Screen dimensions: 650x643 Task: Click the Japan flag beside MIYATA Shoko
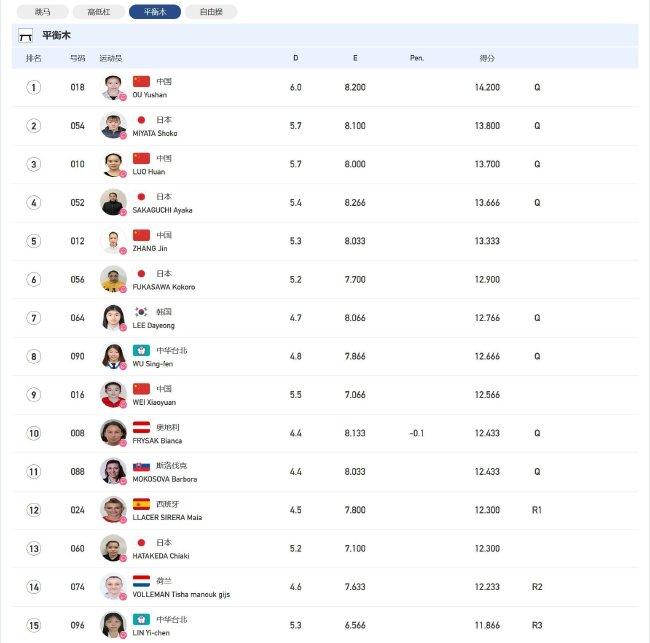click(x=141, y=120)
